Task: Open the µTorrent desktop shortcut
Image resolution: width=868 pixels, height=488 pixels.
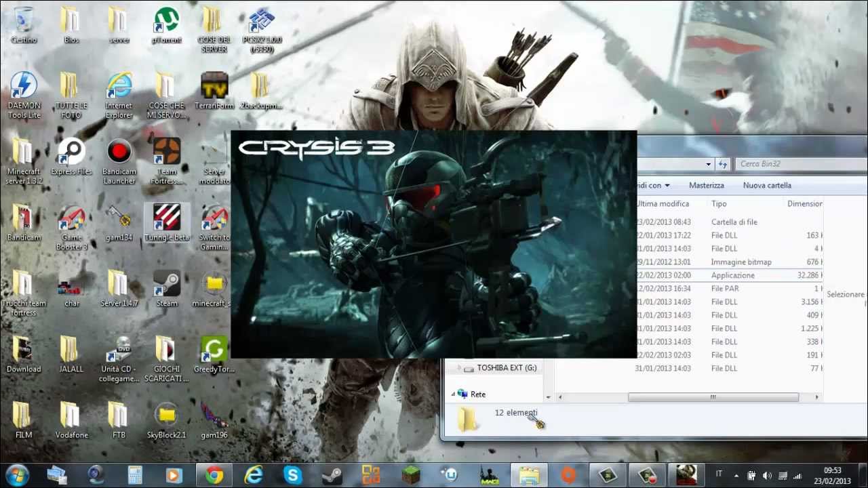Action: coord(166,25)
